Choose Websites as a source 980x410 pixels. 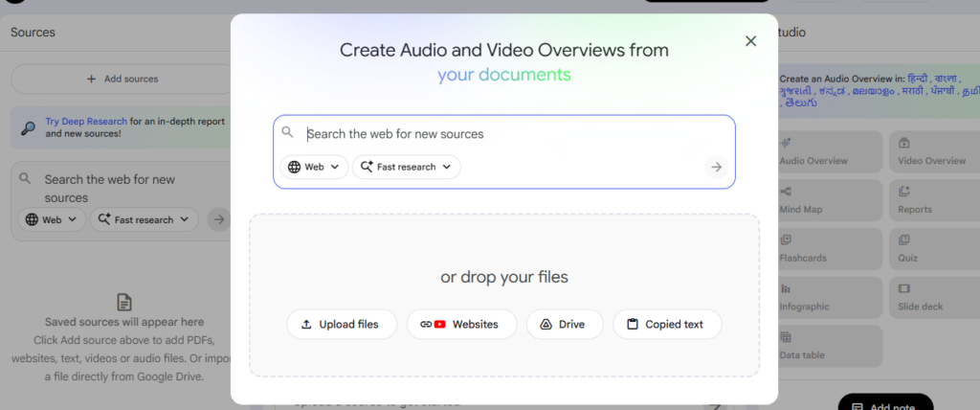coord(461,324)
